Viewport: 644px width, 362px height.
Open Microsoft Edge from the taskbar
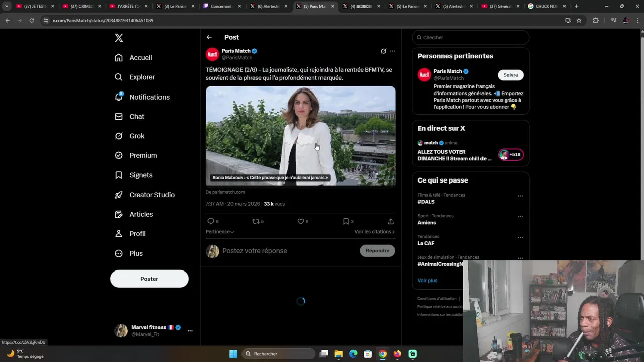click(353, 354)
